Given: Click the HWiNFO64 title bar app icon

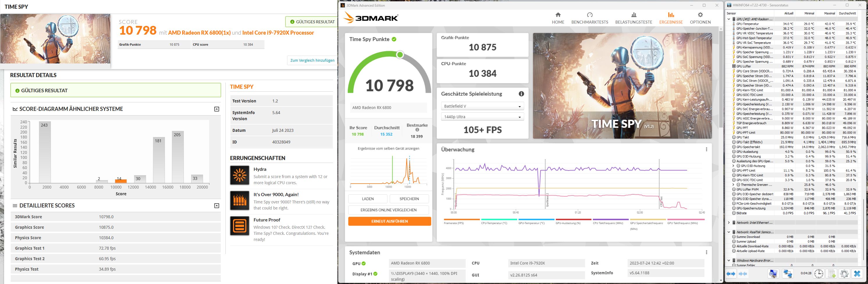Looking at the screenshot, I should click(730, 6).
